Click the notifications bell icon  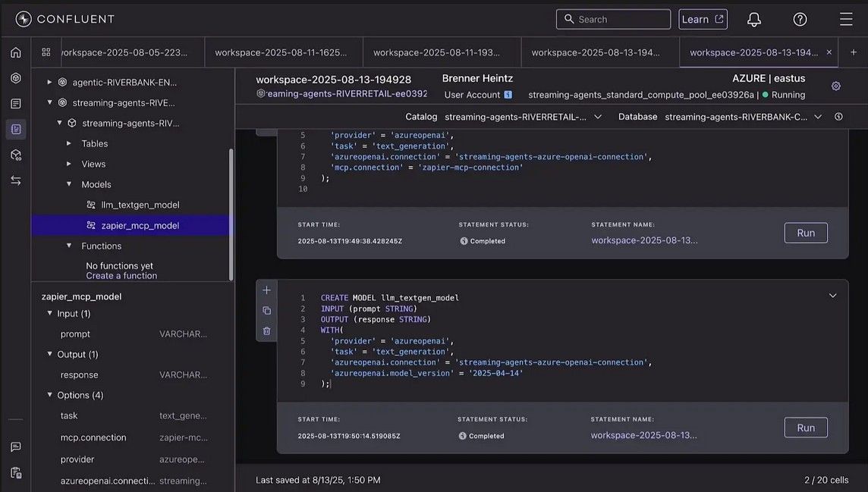click(753, 20)
